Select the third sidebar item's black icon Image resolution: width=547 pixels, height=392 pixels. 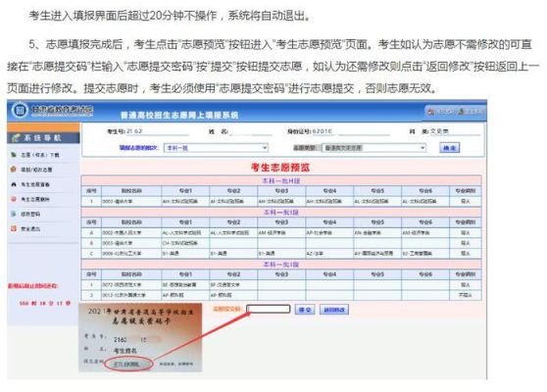point(14,184)
